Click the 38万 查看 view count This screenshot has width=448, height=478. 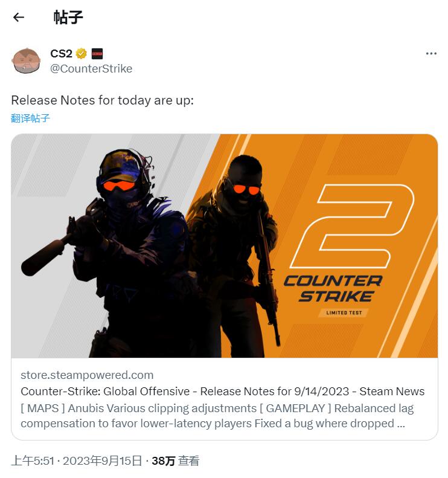[176, 460]
